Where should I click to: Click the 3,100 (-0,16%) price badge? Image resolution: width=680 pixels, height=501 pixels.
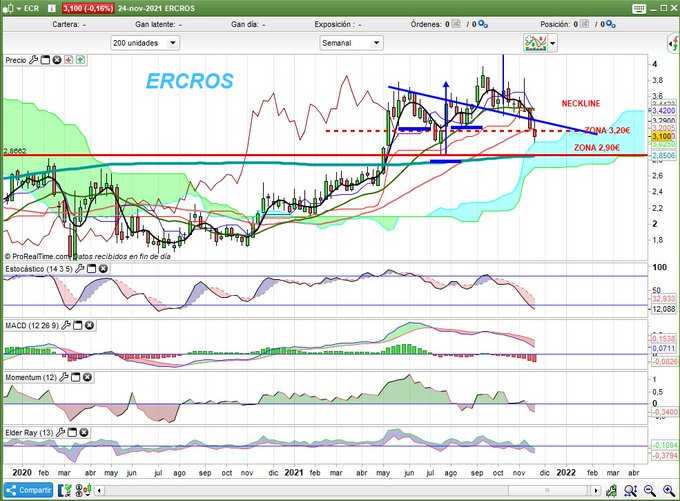[x=88, y=8]
